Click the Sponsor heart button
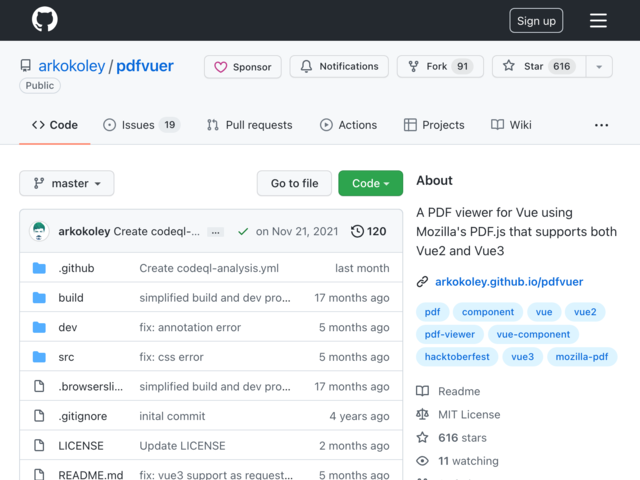 [243, 67]
